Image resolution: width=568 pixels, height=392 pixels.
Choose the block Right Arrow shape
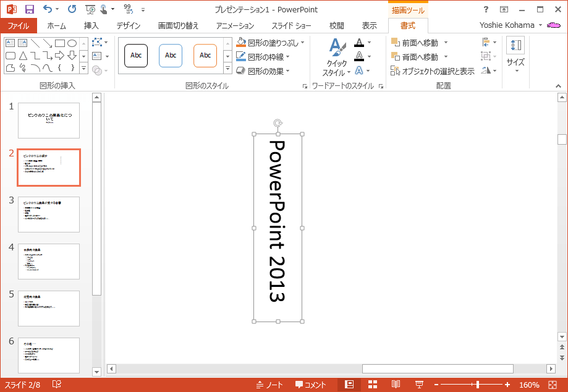[x=60, y=56]
